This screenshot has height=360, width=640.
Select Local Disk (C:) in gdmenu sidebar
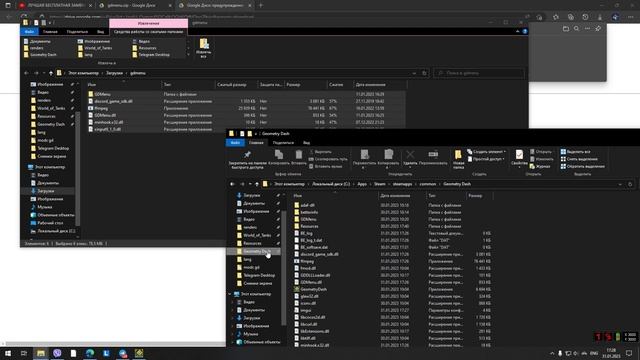pos(53,231)
